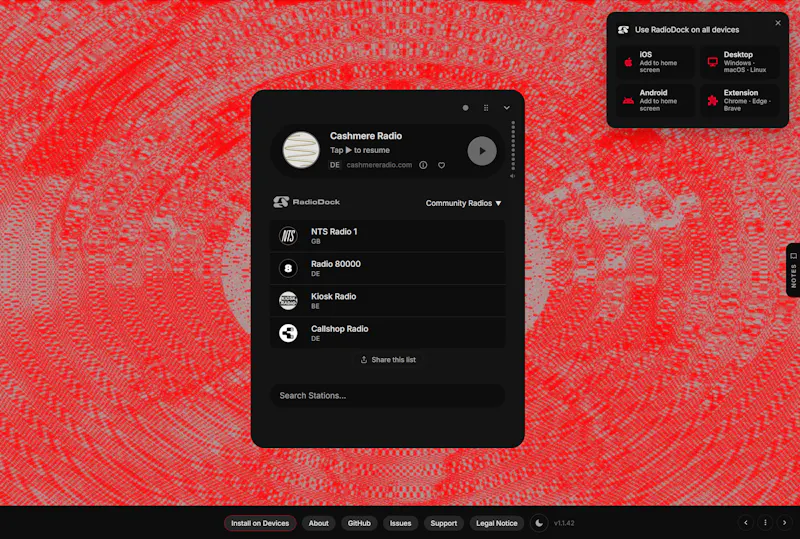Viewport: 800px width, 539px height.
Task: Open the cashmereradio.com link
Action: pyautogui.click(x=379, y=165)
